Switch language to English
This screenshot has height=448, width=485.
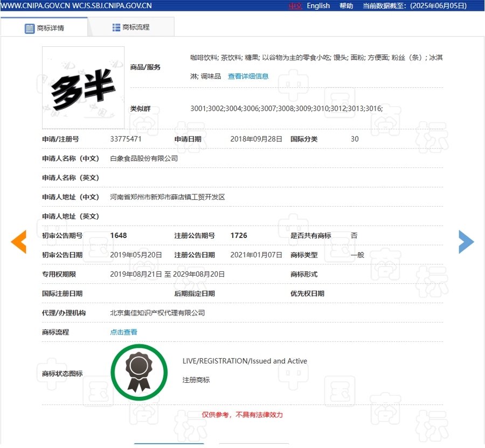tap(318, 6)
